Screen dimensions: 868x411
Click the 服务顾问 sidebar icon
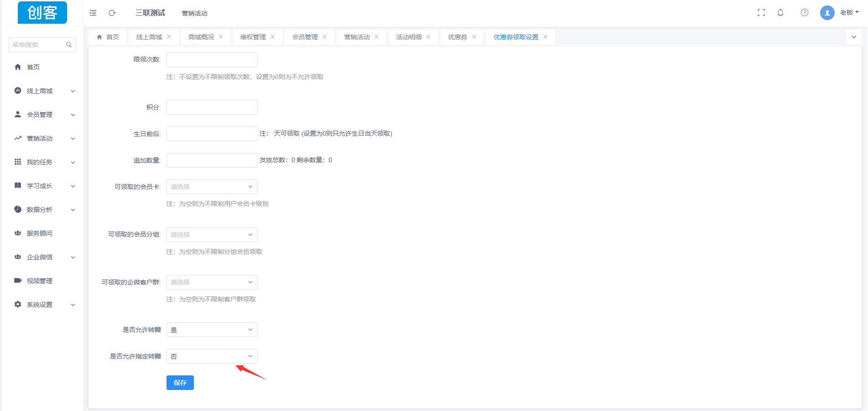(18, 233)
